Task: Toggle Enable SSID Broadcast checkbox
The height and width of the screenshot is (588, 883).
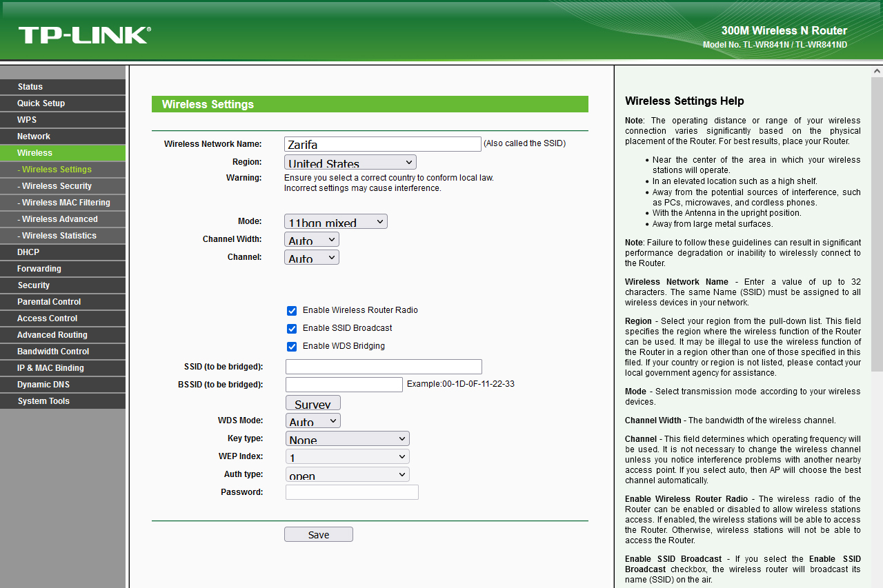Action: tap(292, 329)
